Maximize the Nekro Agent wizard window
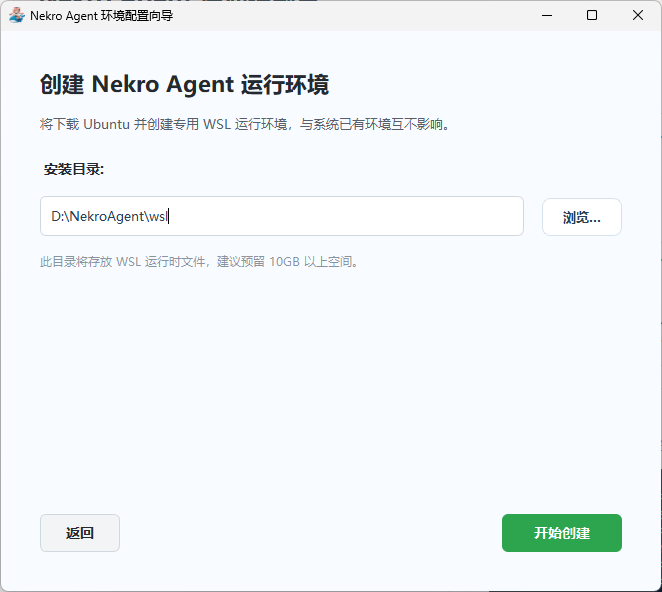Image resolution: width=662 pixels, height=592 pixels. tap(592, 16)
